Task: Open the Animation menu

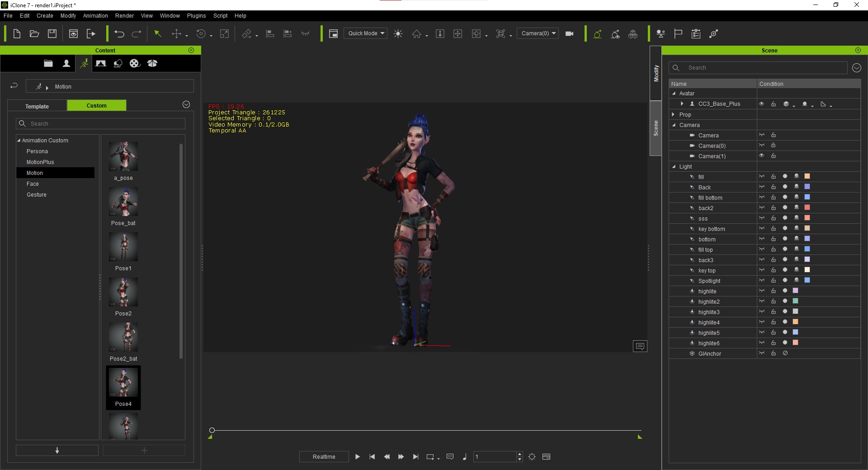Action: point(95,15)
